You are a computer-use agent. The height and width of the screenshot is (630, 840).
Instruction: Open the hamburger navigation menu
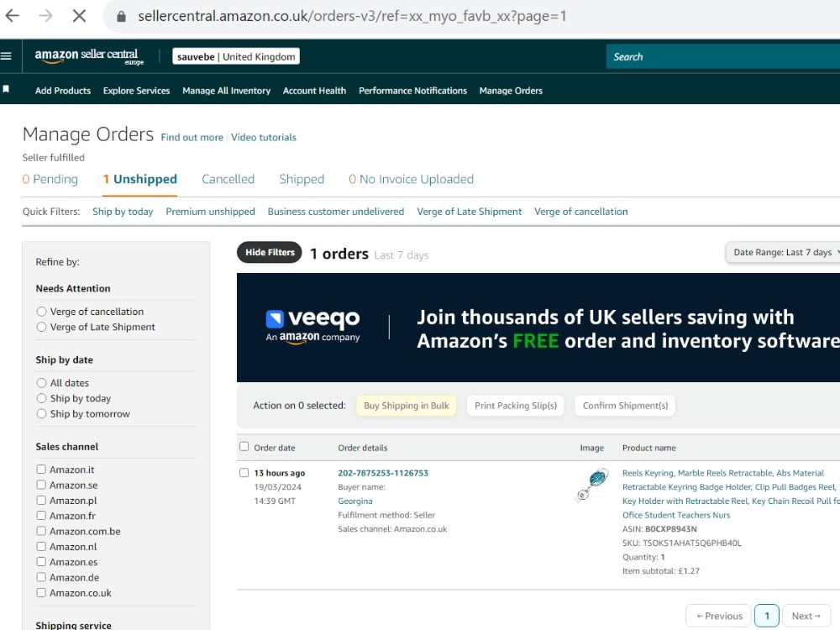pos(7,55)
